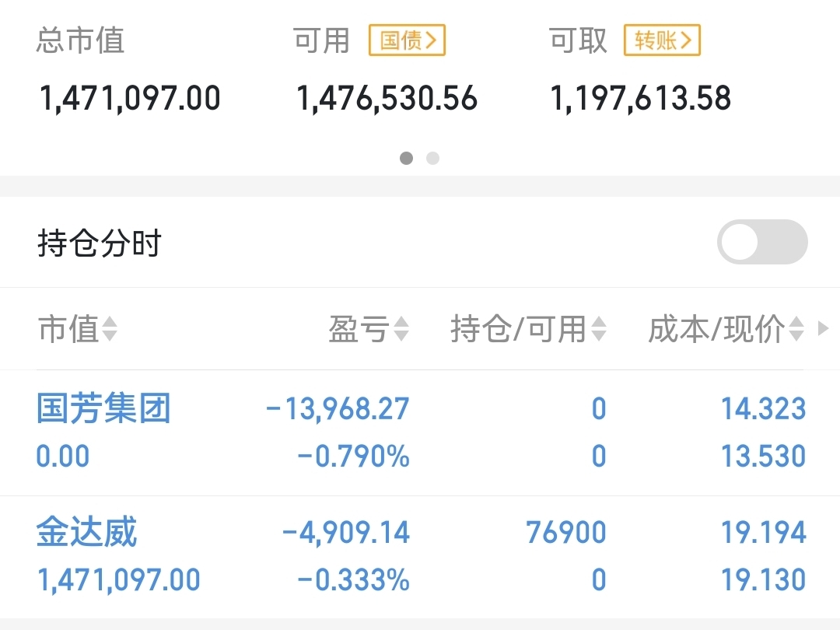Image resolution: width=840 pixels, height=630 pixels.
Task: Open the 转账 transfer button
Action: (662, 40)
